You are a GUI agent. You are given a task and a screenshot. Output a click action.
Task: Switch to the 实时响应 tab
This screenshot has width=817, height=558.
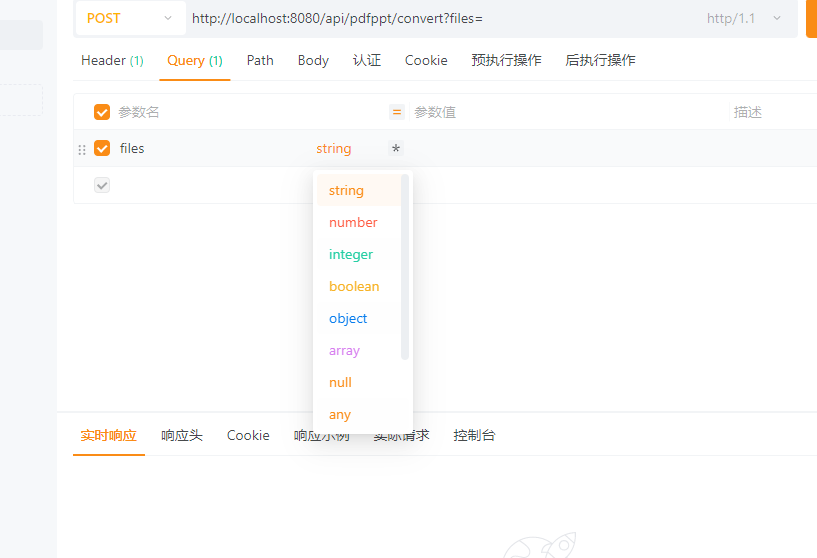(108, 436)
